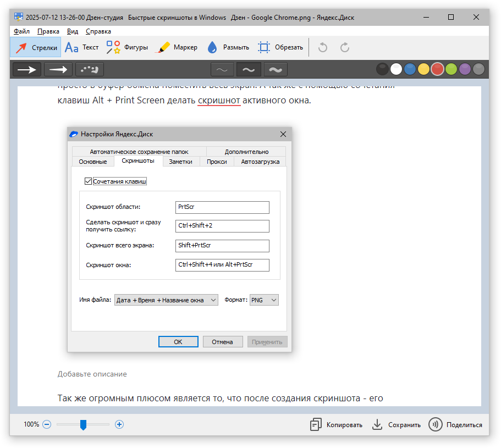Expand the Имя файла dropdown
Screen dimensions: 501x448
166,300
